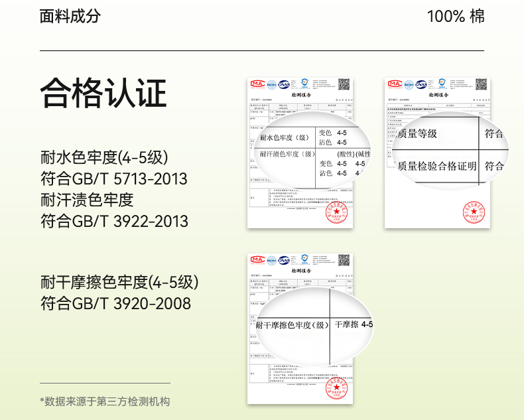Select the text 符合GB/T 3920-2008
The image size is (524, 420).
tap(115, 303)
